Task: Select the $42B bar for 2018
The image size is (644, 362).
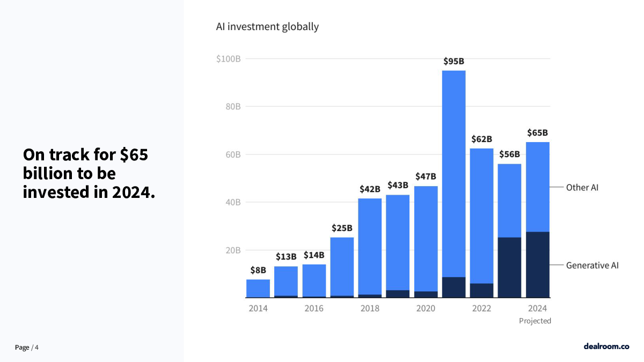Action: coord(370,248)
